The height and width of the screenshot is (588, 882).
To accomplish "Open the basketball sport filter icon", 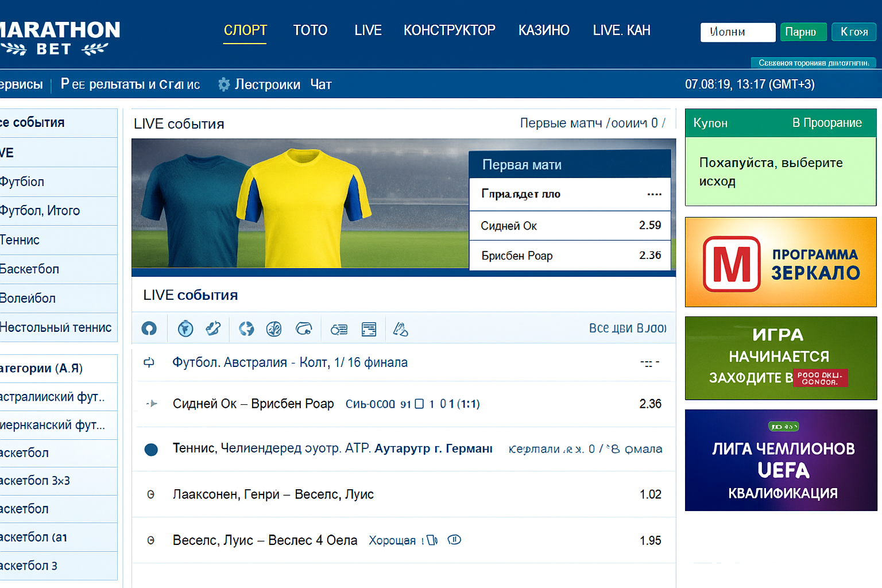I will [x=274, y=328].
